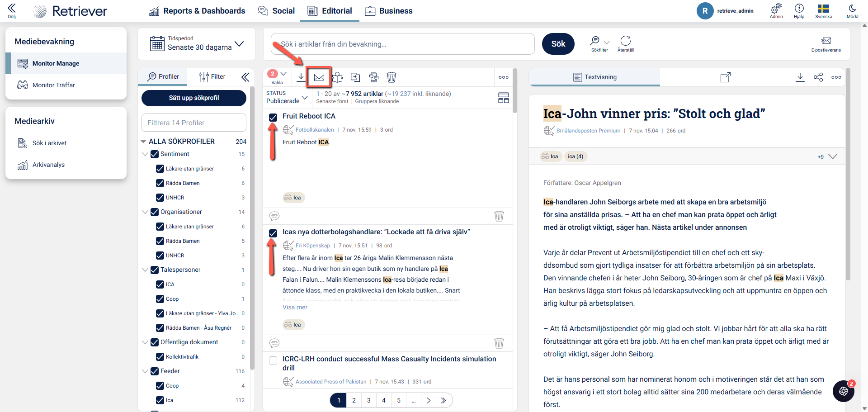This screenshot has width=868, height=412.
Task: Uncheck the Organisationer profile group
Action: pyautogui.click(x=155, y=212)
